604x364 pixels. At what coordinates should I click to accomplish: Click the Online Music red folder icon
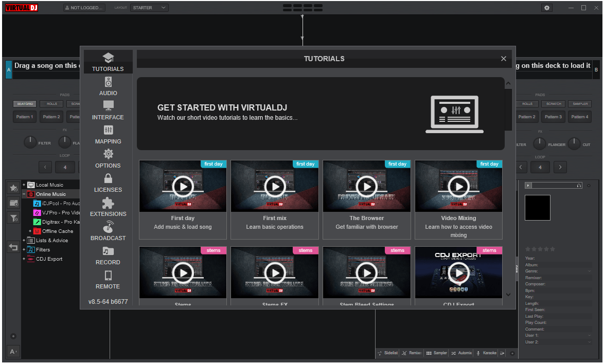coord(31,194)
